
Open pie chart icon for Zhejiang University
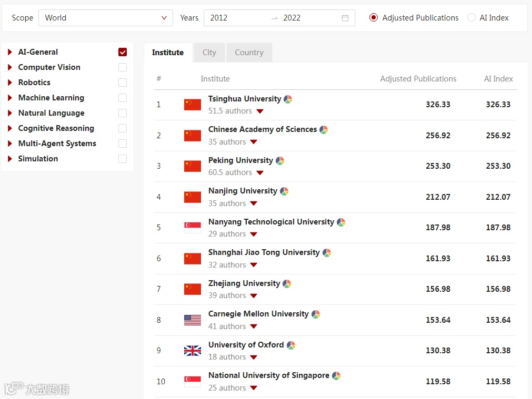[287, 283]
